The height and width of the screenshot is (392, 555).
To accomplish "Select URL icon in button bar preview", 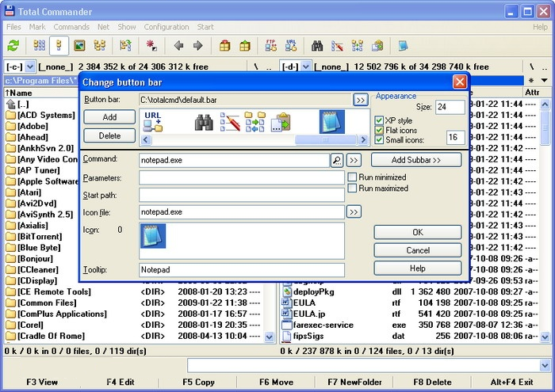I will pos(153,122).
